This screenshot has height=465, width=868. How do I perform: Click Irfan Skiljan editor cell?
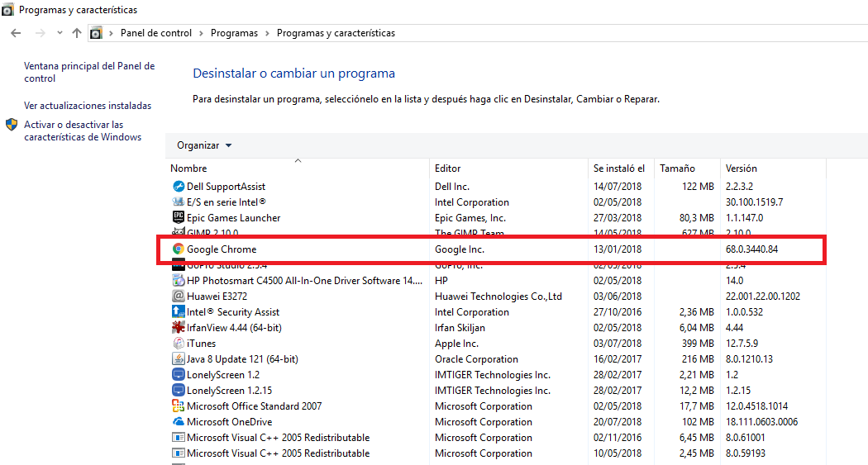click(x=460, y=328)
